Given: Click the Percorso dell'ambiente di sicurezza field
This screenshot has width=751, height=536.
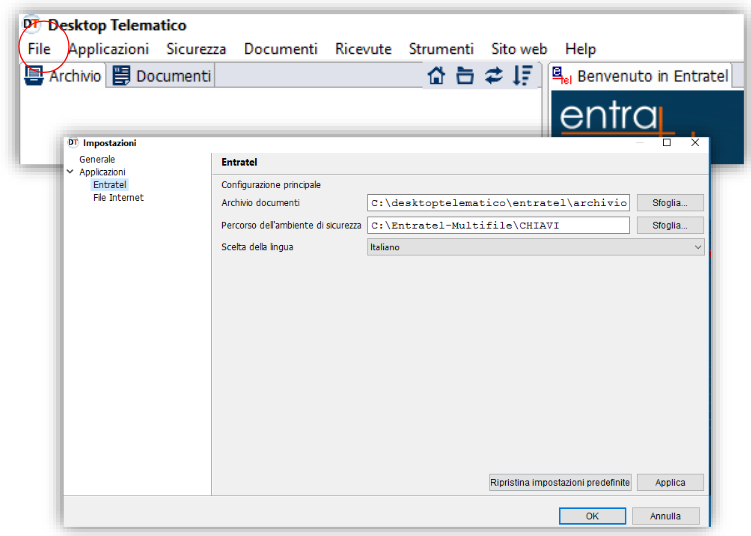Looking at the screenshot, I should pos(498,225).
